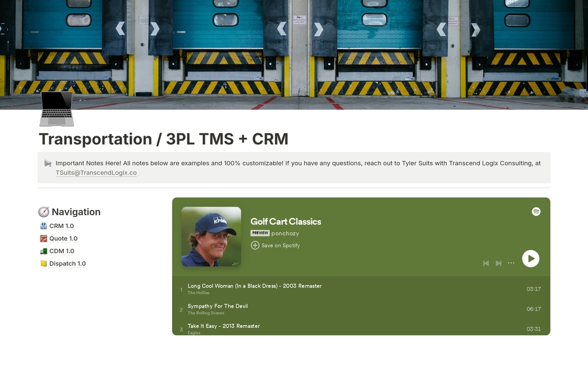Open the CRM 1.0 page link

61,226
